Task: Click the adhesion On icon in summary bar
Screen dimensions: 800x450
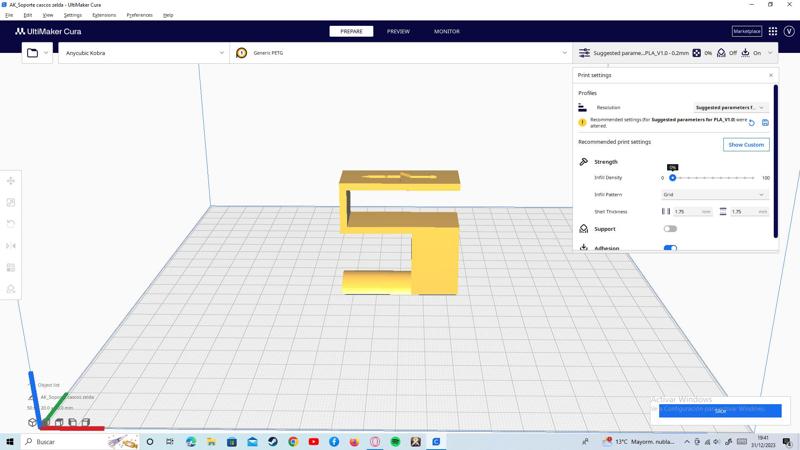Action: pos(745,53)
